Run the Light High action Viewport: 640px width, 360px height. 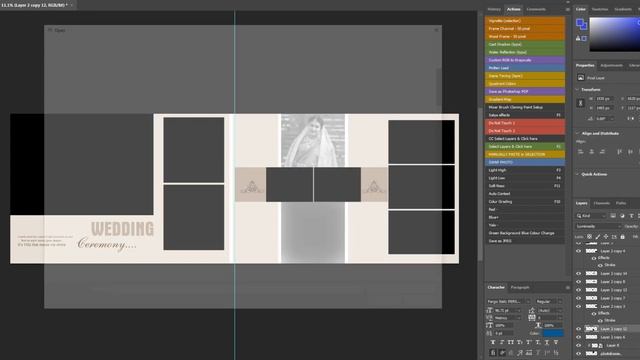[x=525, y=170]
